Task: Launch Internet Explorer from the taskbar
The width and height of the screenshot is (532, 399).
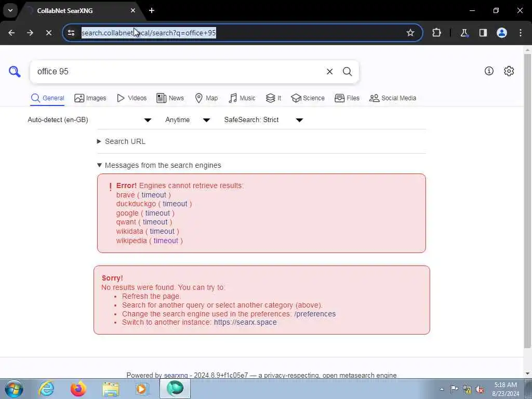Action: (x=46, y=389)
